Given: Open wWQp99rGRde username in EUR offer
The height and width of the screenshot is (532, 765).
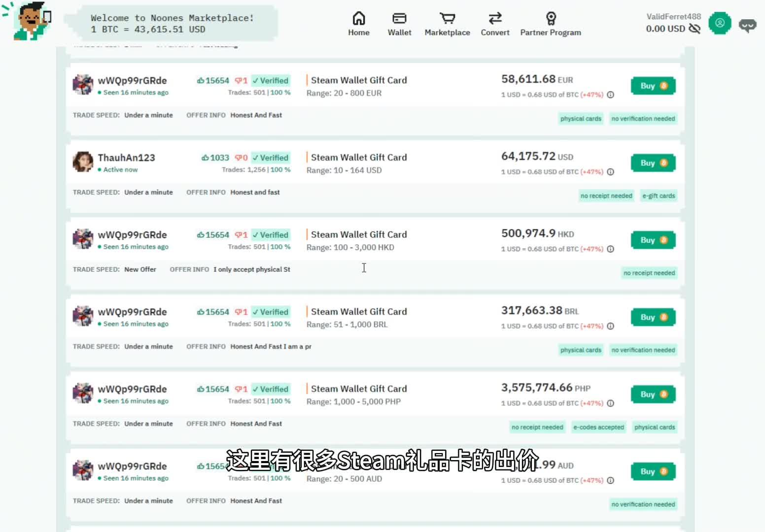Looking at the screenshot, I should [x=133, y=80].
